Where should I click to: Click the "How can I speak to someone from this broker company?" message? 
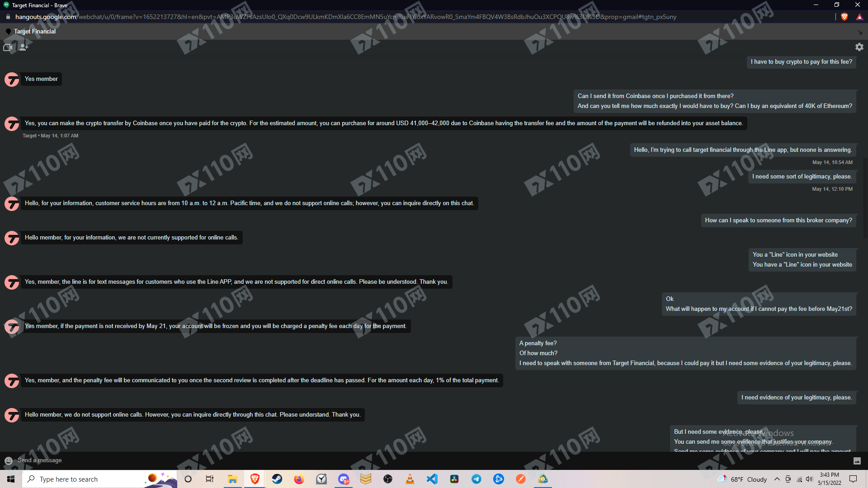click(778, 221)
